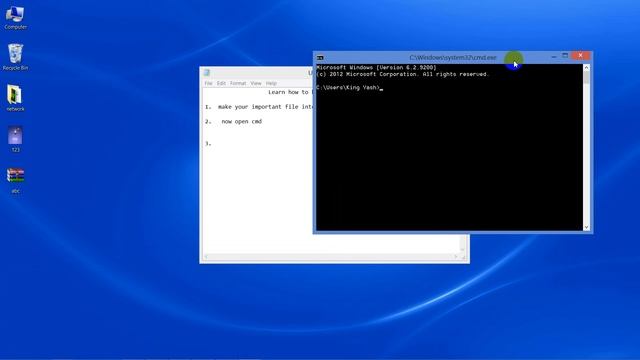This screenshot has width=640, height=360.
Task: Open the Edit menu in Notepad
Action: 221,83
